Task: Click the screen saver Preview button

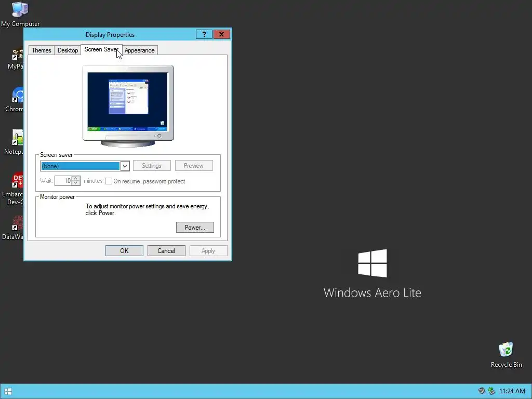Action: (x=194, y=166)
